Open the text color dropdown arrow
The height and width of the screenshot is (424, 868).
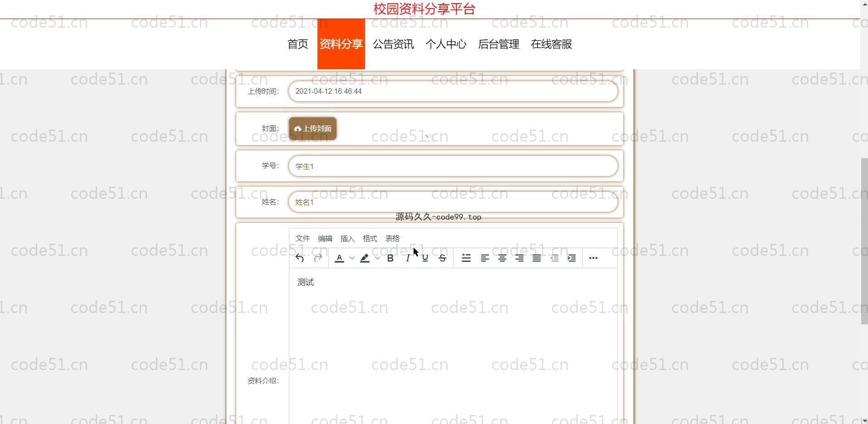(x=352, y=258)
